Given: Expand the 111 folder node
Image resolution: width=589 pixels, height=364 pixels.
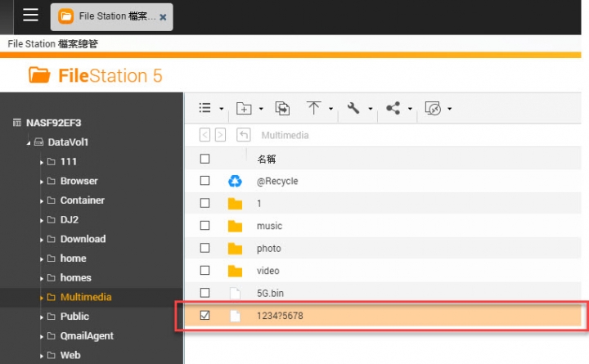Looking at the screenshot, I should 42,162.
